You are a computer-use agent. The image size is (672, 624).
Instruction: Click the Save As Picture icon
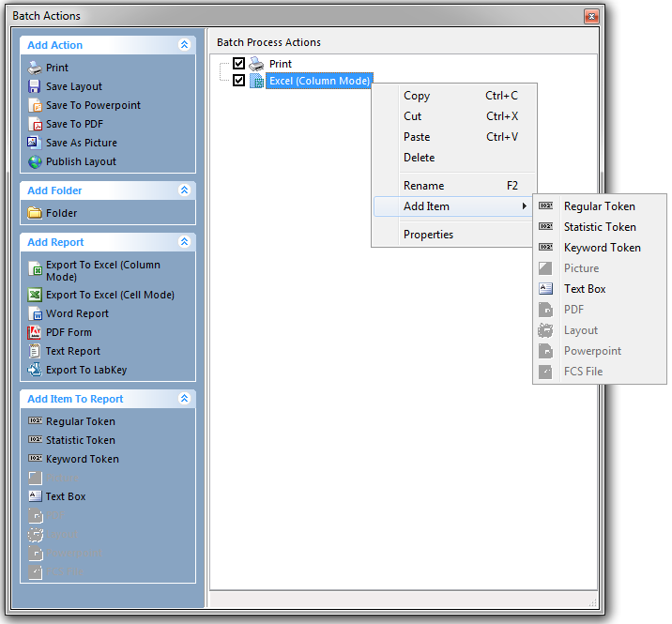(x=35, y=143)
